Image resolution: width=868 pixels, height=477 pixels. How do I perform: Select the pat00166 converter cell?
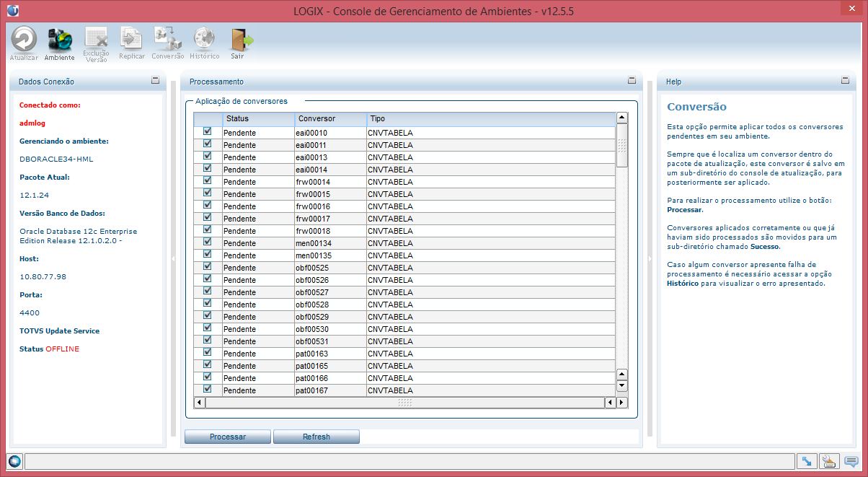[x=330, y=378]
